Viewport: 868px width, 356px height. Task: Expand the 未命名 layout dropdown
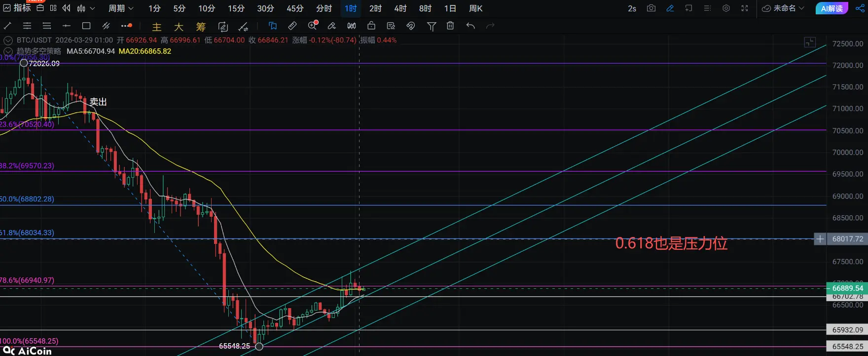click(x=783, y=8)
